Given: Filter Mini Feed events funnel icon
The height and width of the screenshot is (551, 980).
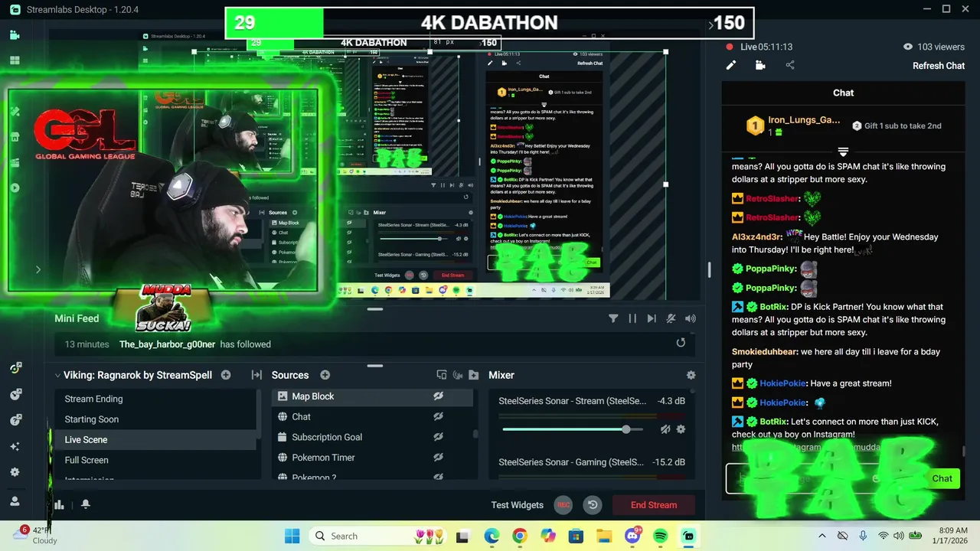Looking at the screenshot, I should [613, 318].
